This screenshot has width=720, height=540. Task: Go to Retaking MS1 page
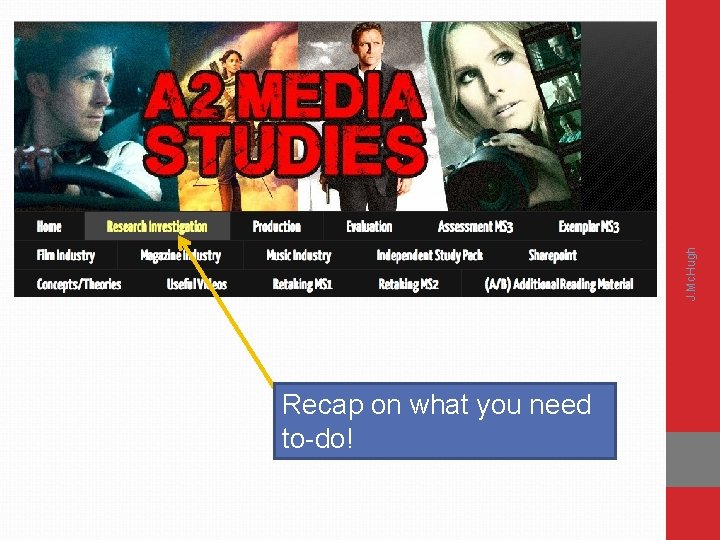click(302, 284)
